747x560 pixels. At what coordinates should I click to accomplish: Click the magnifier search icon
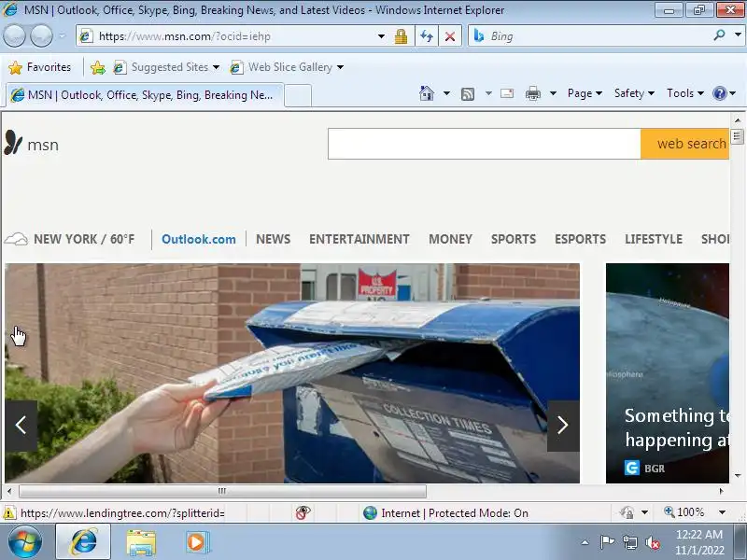[x=719, y=35]
